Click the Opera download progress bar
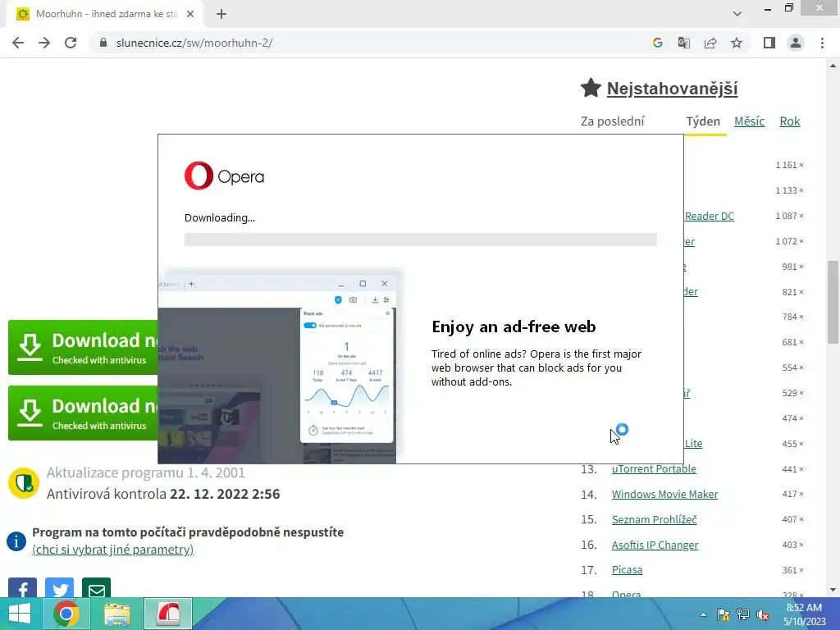This screenshot has height=630, width=840. point(421,240)
